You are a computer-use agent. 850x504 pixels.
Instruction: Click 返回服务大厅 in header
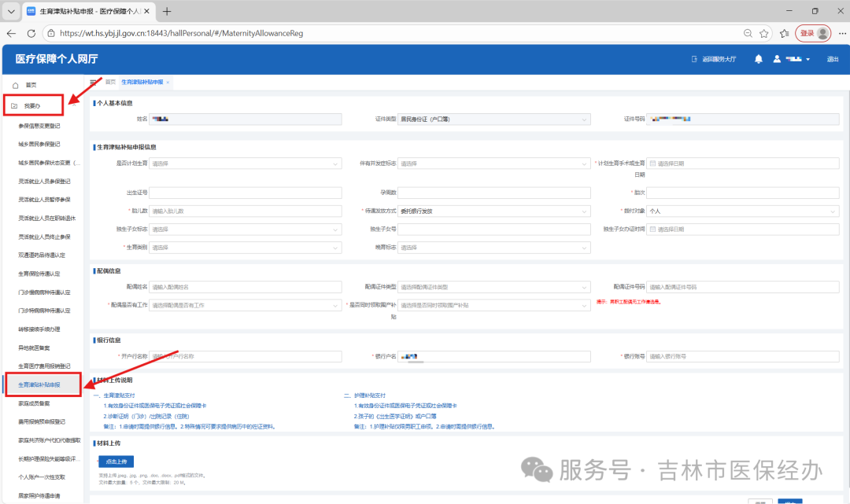click(715, 59)
